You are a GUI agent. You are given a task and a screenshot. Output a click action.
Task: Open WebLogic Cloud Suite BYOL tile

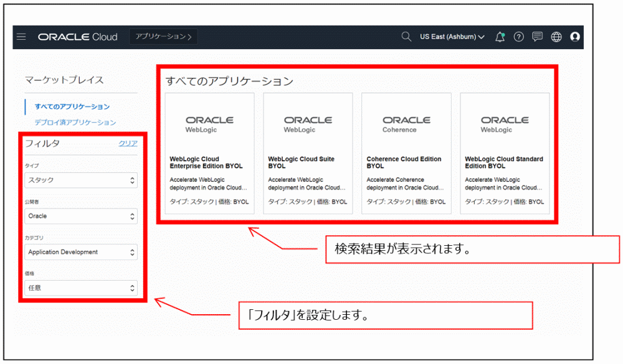[308, 152]
